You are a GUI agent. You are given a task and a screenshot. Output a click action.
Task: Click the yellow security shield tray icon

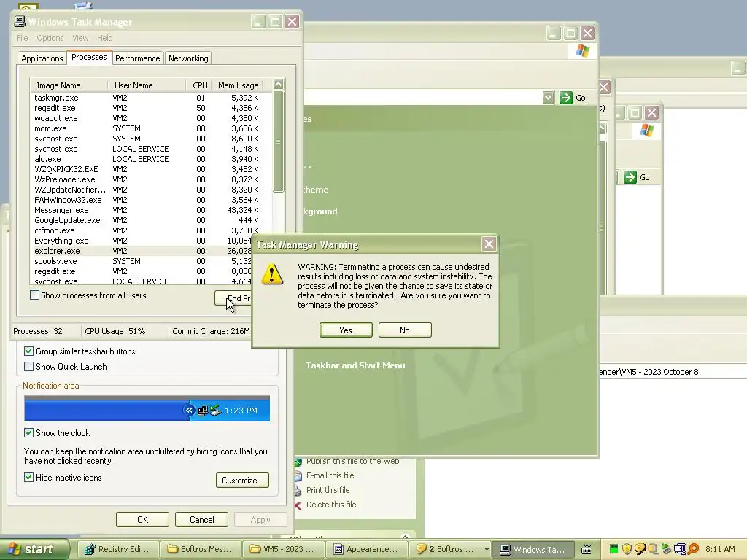tap(627, 549)
